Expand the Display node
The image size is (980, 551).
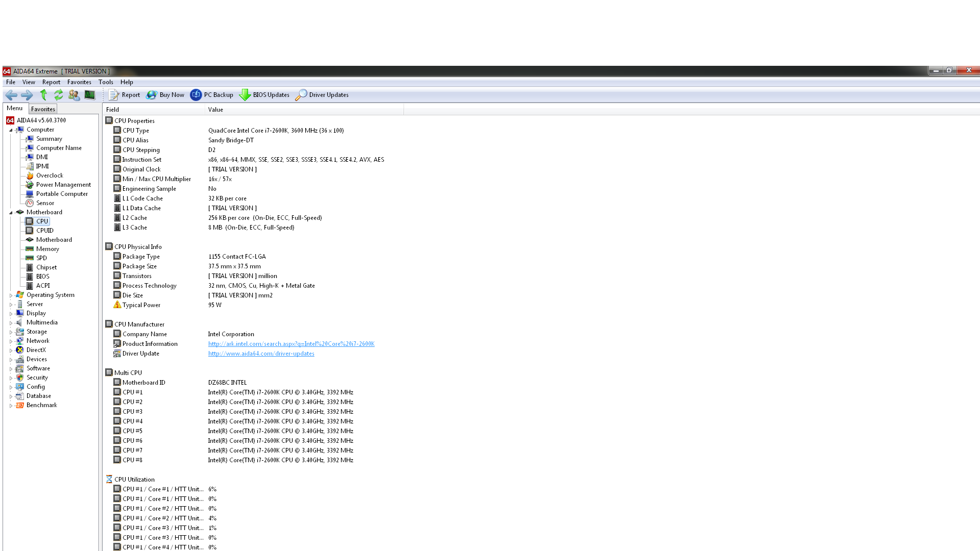pos(11,314)
